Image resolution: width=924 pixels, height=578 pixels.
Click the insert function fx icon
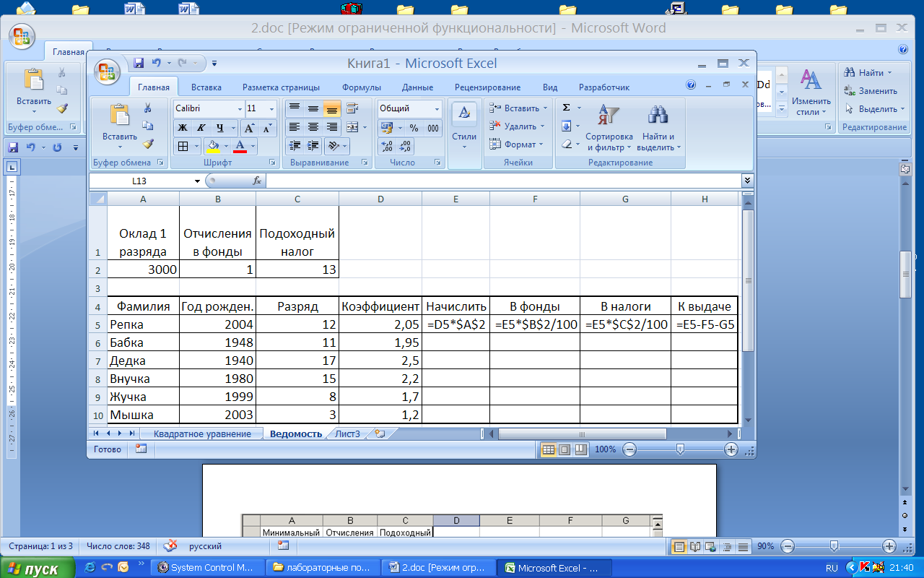click(257, 181)
